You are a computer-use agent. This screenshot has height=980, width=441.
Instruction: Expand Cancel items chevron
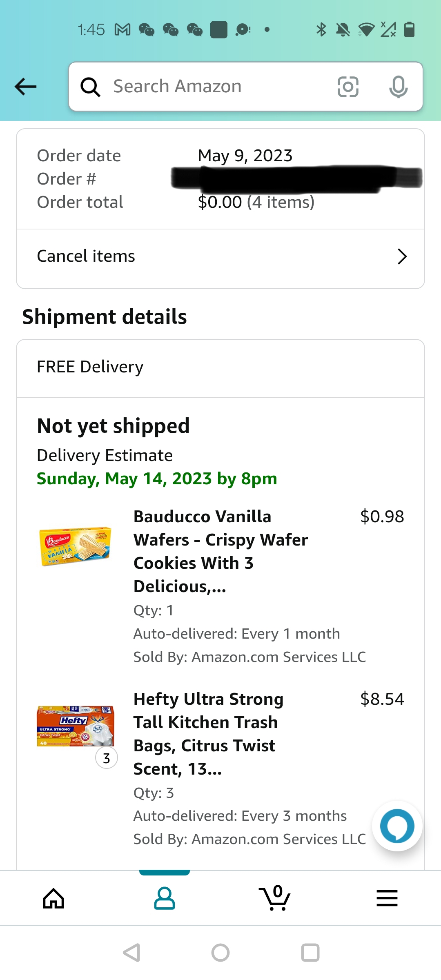tap(402, 256)
